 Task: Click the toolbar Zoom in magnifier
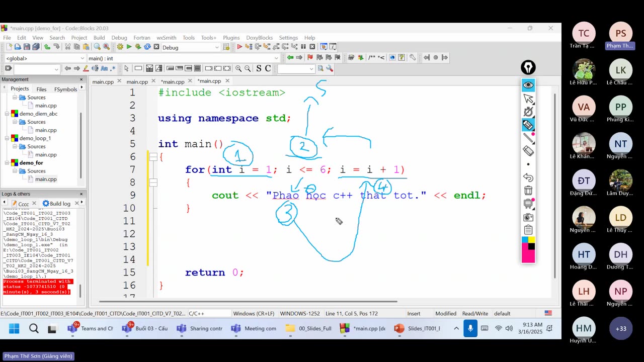click(238, 68)
